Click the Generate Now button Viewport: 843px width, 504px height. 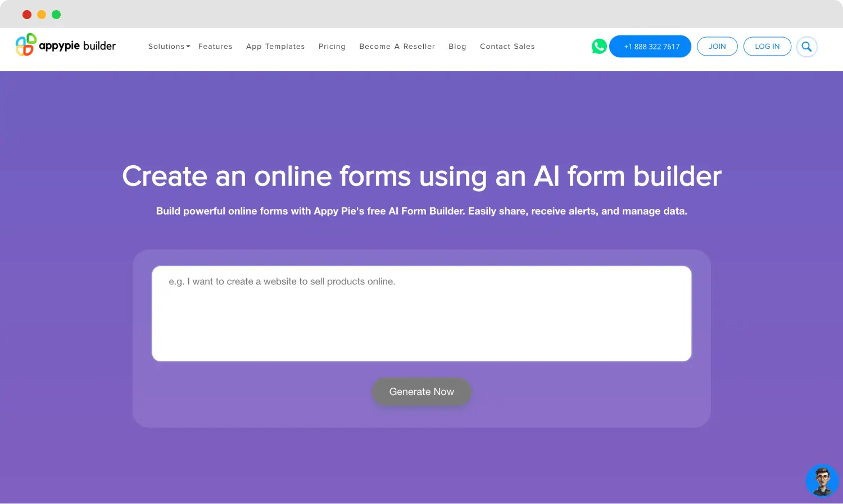[422, 392]
